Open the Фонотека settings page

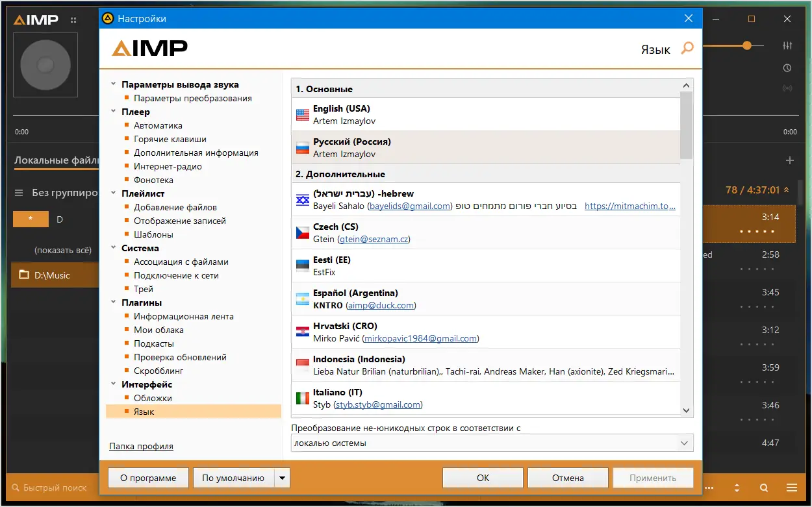coord(153,180)
